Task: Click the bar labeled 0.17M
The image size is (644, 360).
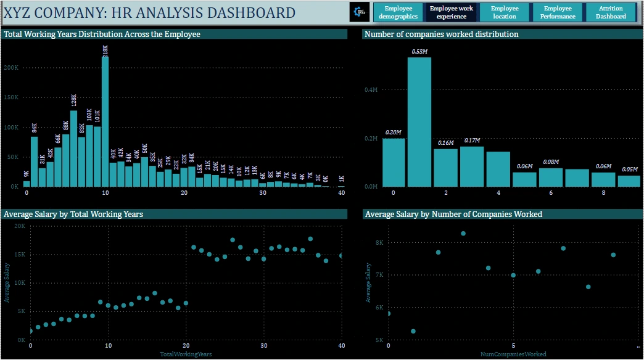Action: 472,166
